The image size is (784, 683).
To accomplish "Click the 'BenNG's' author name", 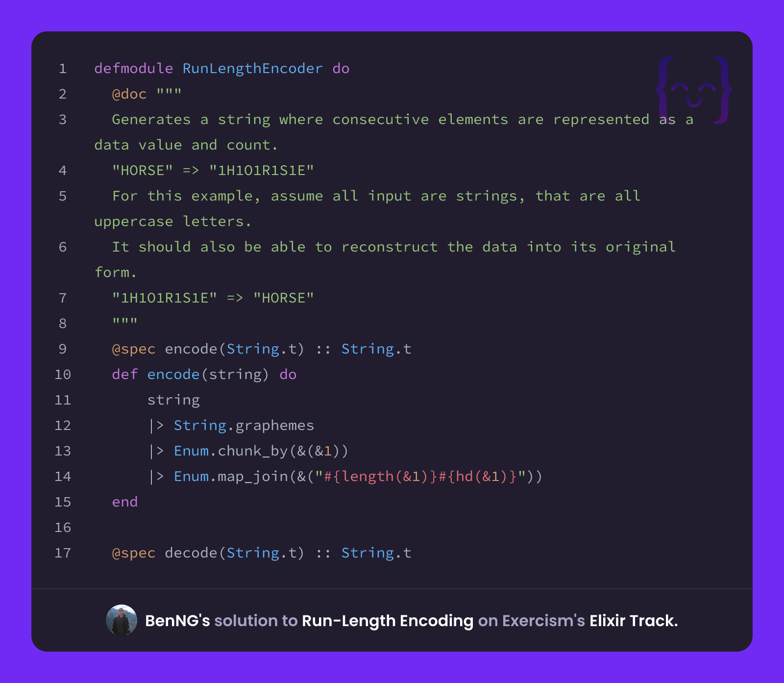I will pos(177,621).
